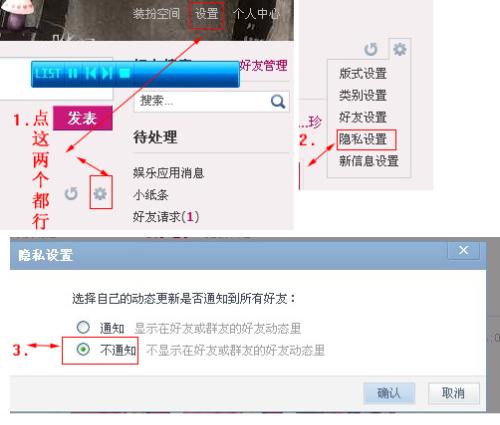This screenshot has height=425, width=500.
Task: Choose 版式设置 from the dropdown menu
Action: [x=363, y=74]
